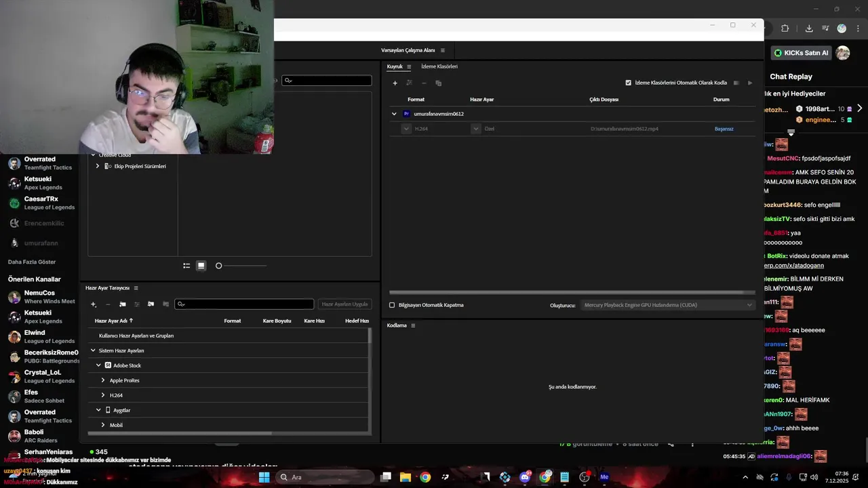Image resolution: width=868 pixels, height=488 pixels.
Task: Collapse the Adobe Stock preset group
Action: [98, 365]
